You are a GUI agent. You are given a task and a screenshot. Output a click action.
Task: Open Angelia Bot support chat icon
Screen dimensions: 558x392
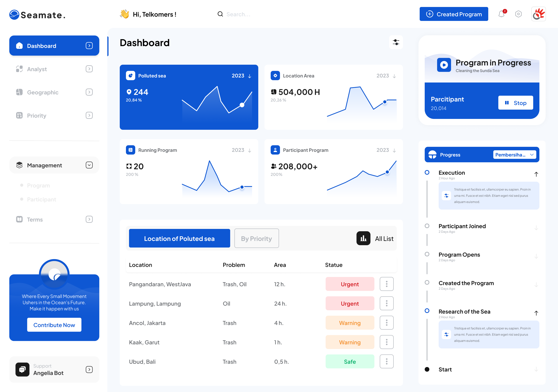tap(22, 369)
